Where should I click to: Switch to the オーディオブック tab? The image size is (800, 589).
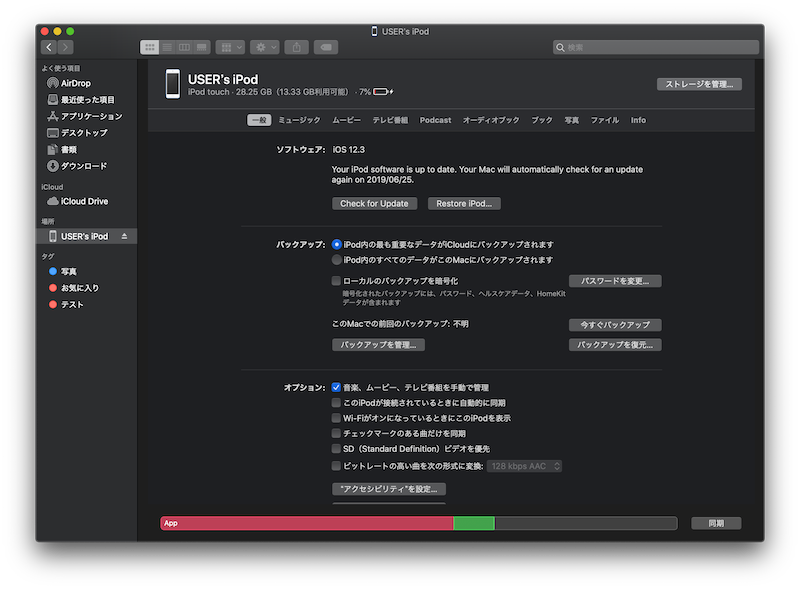point(491,120)
